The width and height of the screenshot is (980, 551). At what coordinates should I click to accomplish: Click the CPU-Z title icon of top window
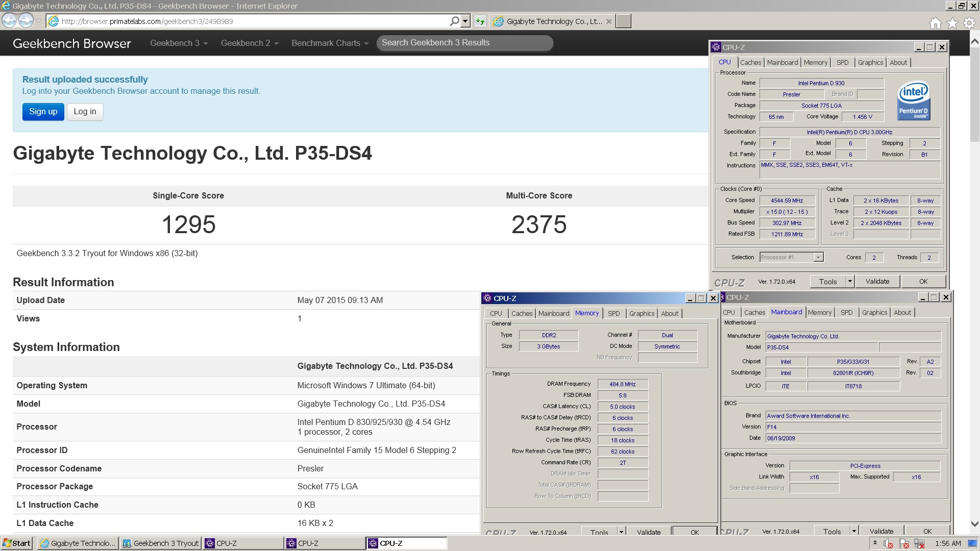(716, 47)
